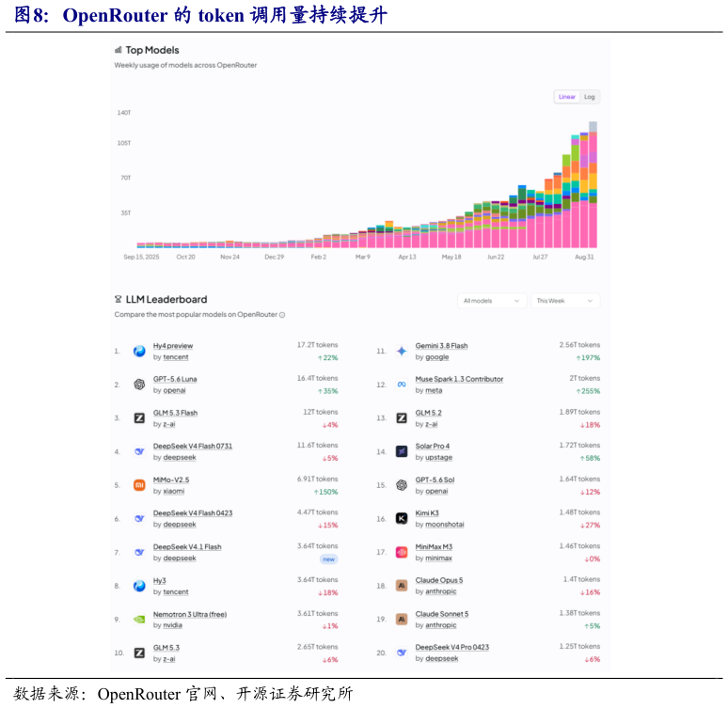Open the Solar Pro 4 link
Viewport: 728px width, 708px height.
coord(433,447)
